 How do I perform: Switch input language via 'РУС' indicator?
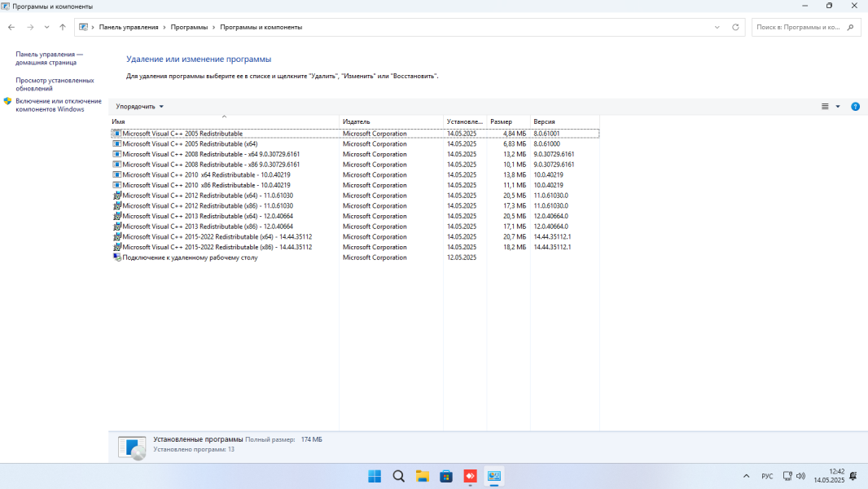(x=767, y=476)
